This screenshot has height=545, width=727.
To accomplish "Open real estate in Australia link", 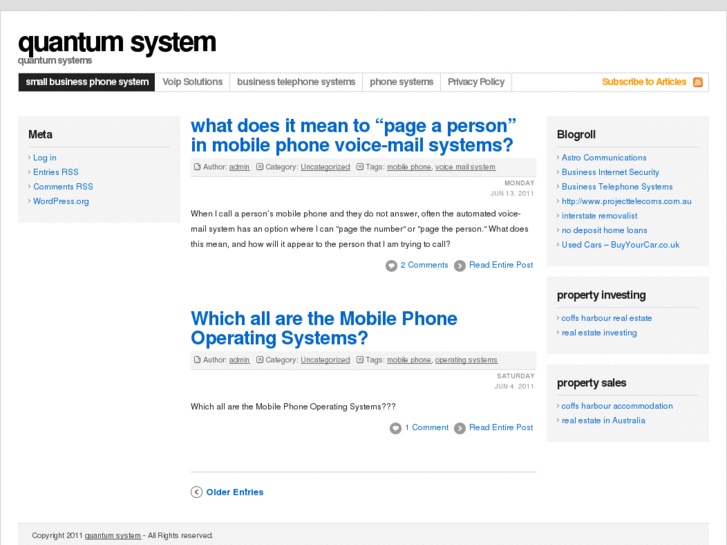I will pos(603,421).
